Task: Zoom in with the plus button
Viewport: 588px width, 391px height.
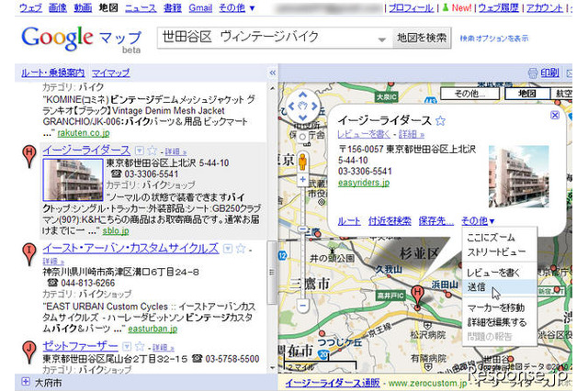Action: (302, 180)
